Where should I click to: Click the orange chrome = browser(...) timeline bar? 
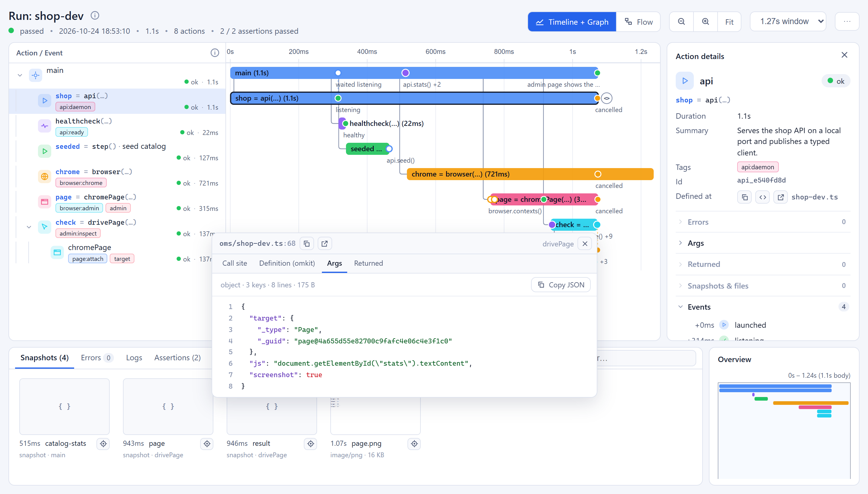[x=530, y=174]
